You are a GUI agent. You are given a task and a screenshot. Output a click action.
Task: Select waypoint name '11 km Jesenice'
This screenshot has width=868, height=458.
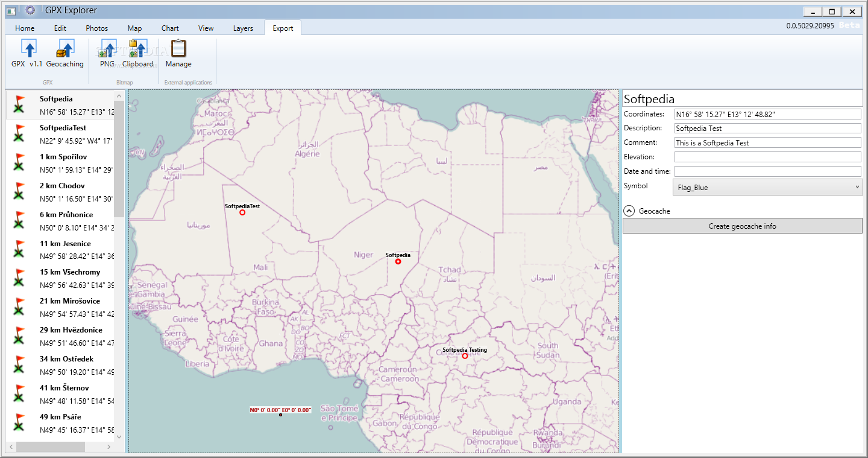click(65, 244)
